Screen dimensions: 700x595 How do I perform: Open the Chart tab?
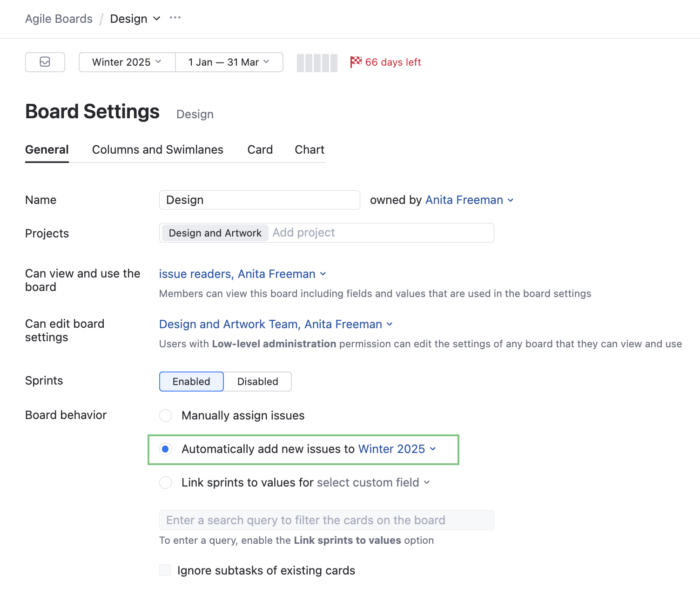[309, 149]
